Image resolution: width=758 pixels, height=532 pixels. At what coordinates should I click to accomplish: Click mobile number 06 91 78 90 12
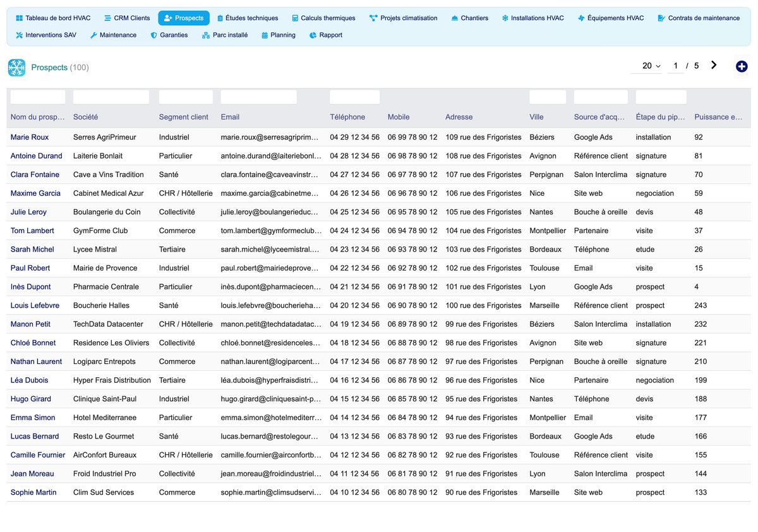tap(412, 287)
